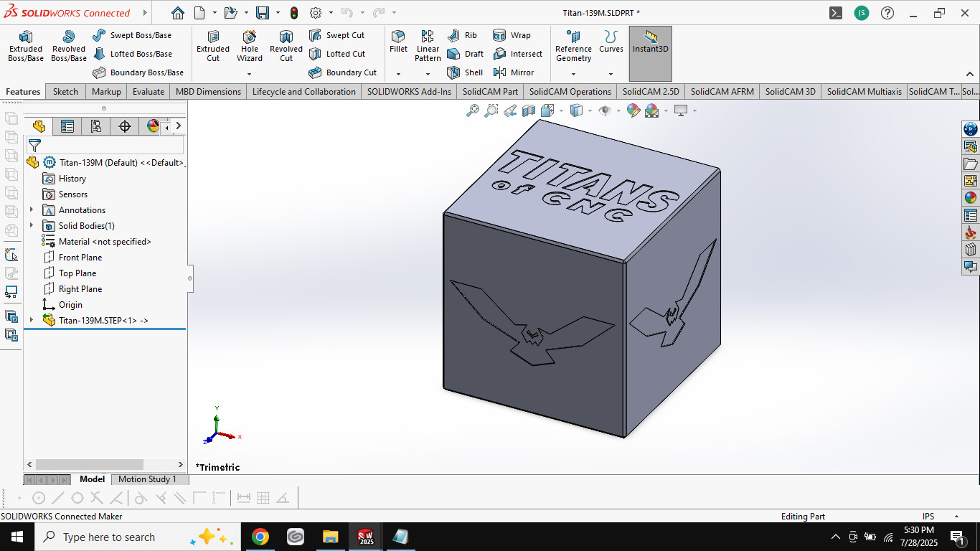Image resolution: width=980 pixels, height=551 pixels.
Task: Open the Curves dropdown arrow
Action: pos(611,74)
